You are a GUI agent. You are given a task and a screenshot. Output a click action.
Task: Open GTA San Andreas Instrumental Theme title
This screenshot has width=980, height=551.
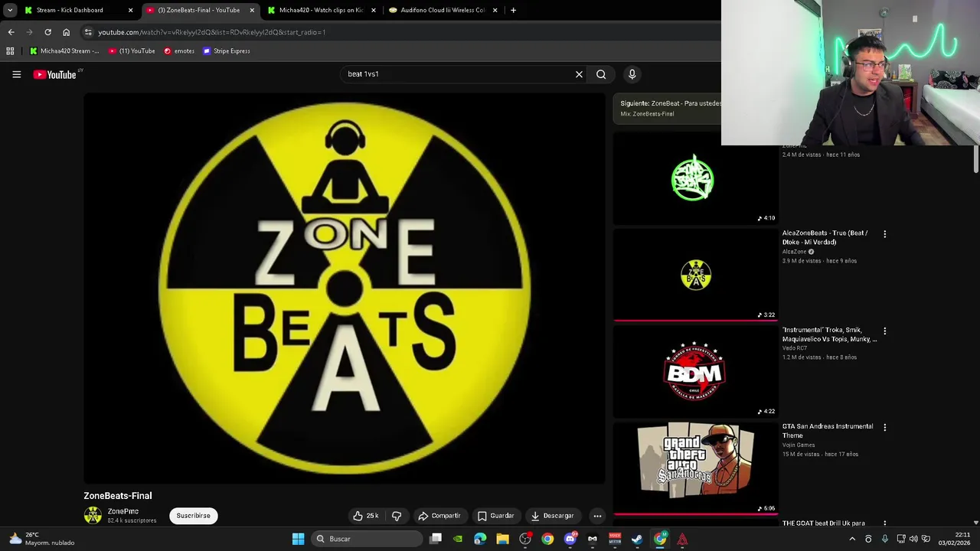pyautogui.click(x=828, y=431)
